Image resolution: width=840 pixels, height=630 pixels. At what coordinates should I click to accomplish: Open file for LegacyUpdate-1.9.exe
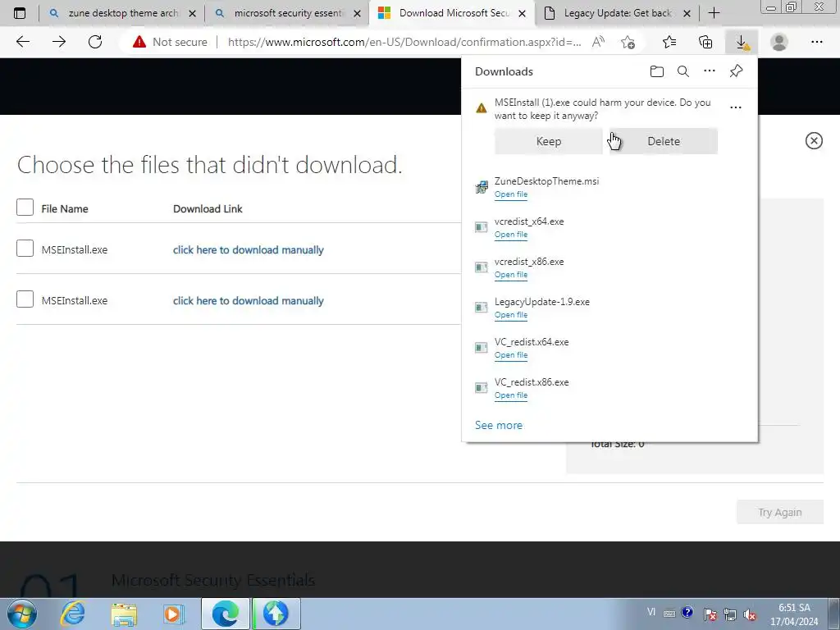510,314
